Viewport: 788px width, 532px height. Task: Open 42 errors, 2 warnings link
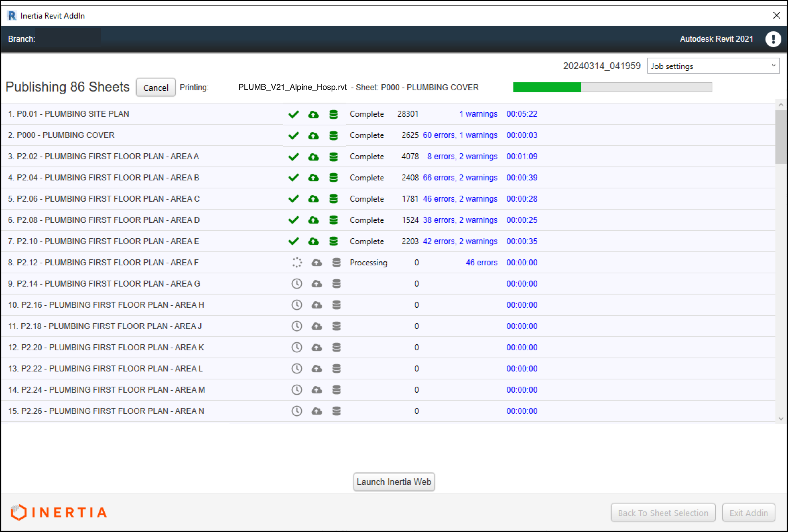[x=460, y=241]
